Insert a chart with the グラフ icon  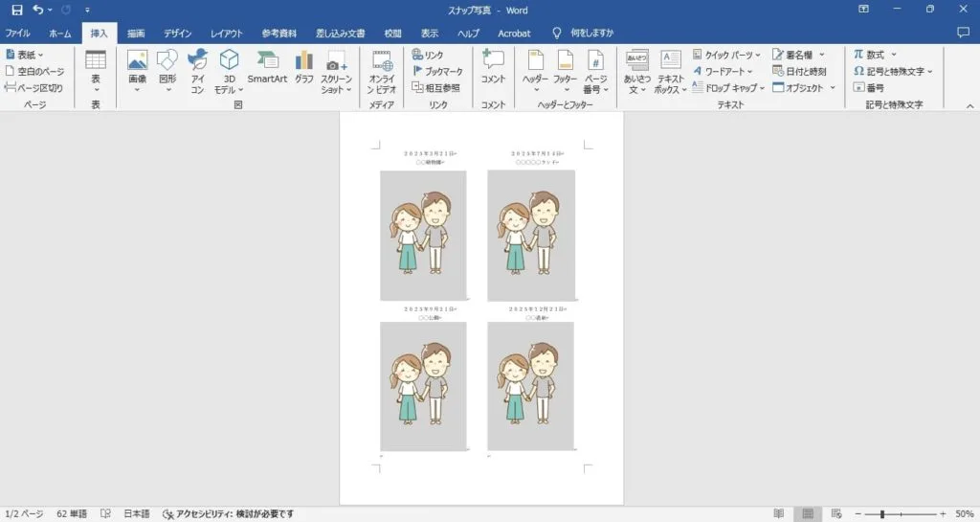point(304,67)
